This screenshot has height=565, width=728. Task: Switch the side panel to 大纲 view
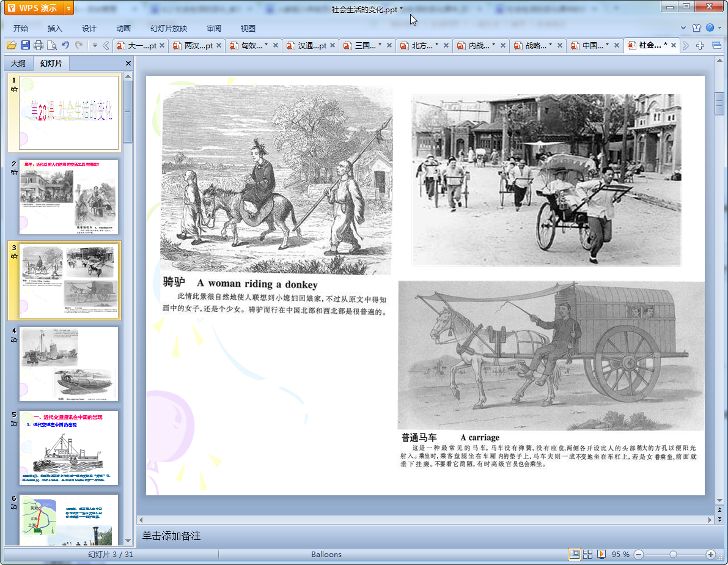coord(18,63)
